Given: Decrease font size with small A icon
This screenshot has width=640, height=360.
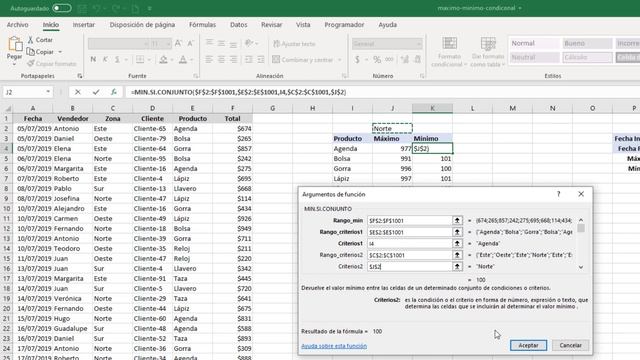Looking at the screenshot, I should pyautogui.click(x=190, y=43).
